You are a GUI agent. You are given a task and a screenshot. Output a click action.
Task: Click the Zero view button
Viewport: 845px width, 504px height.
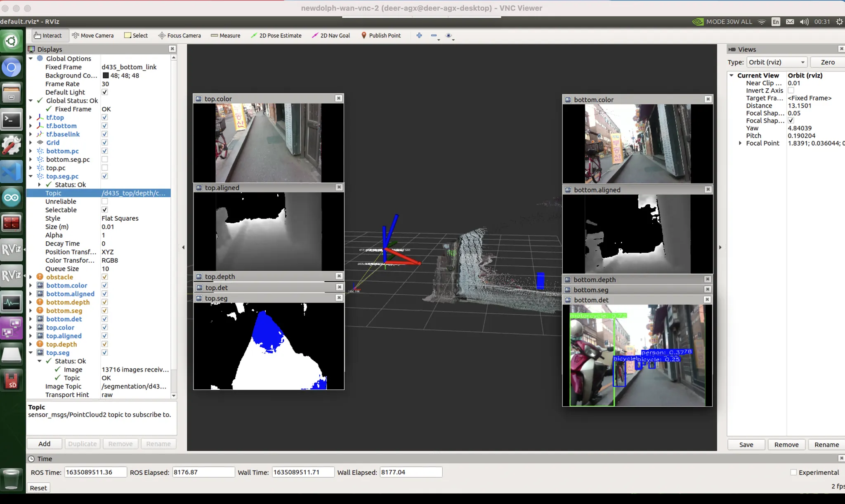(x=827, y=62)
